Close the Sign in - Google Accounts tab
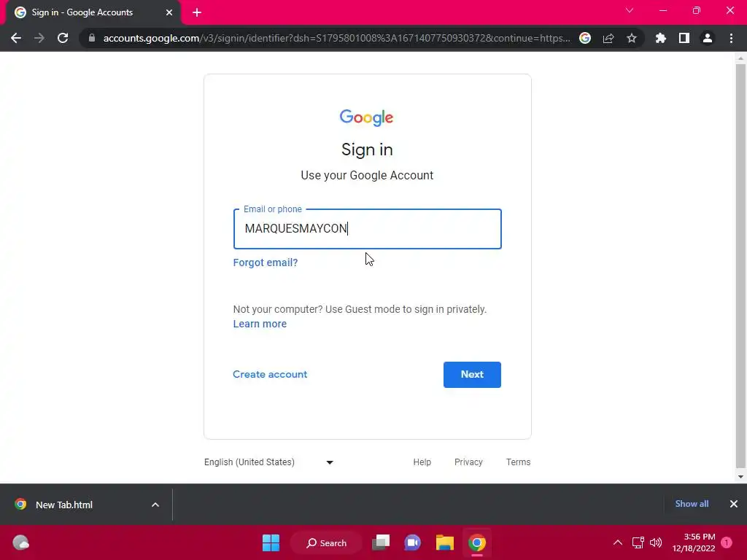 tap(169, 12)
